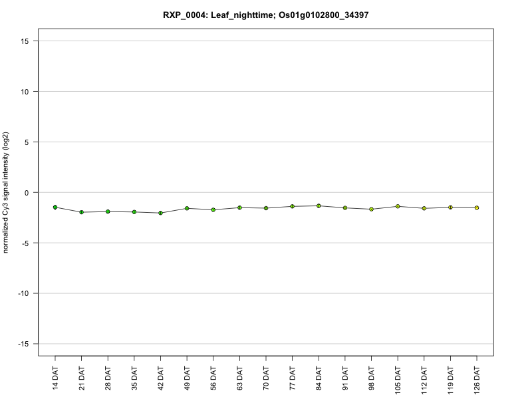Select the 63 DAT data point
Screen dimensions: 532x399
point(239,207)
